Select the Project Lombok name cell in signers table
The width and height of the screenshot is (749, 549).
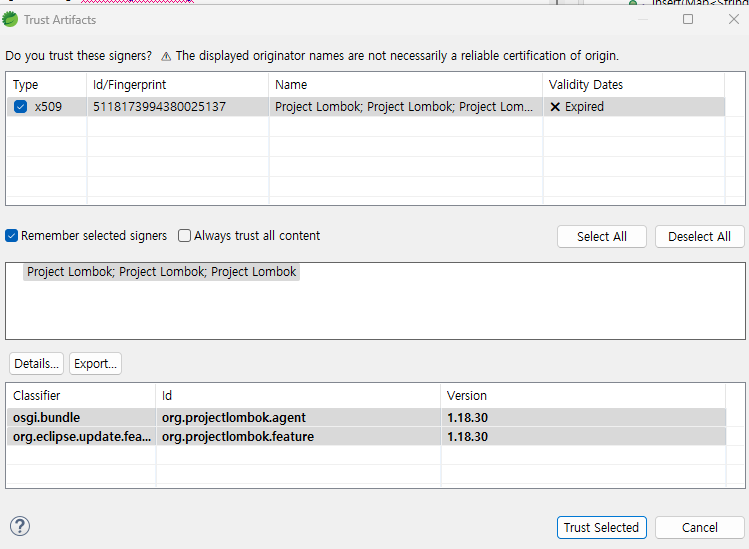click(404, 107)
